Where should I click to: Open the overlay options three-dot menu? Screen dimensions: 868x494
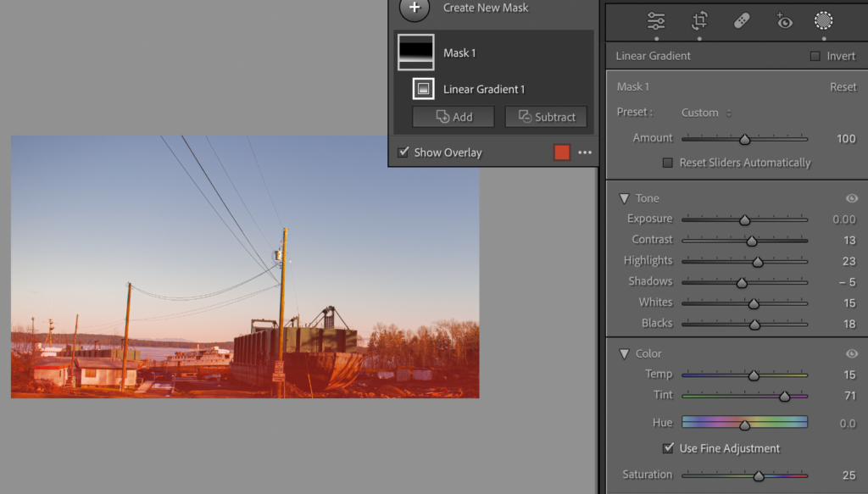(x=585, y=153)
